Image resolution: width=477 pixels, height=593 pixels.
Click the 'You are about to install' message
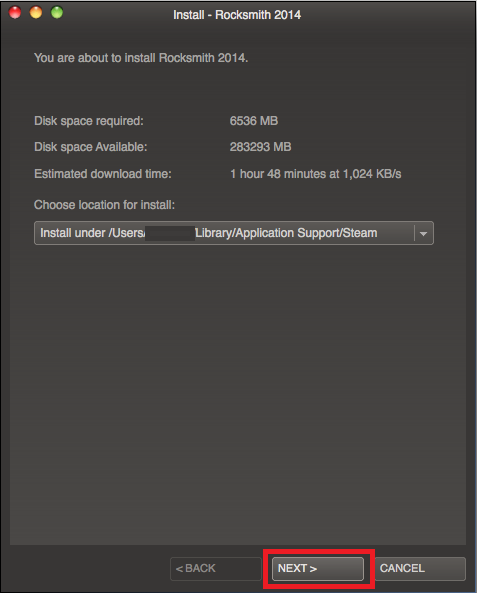141,58
